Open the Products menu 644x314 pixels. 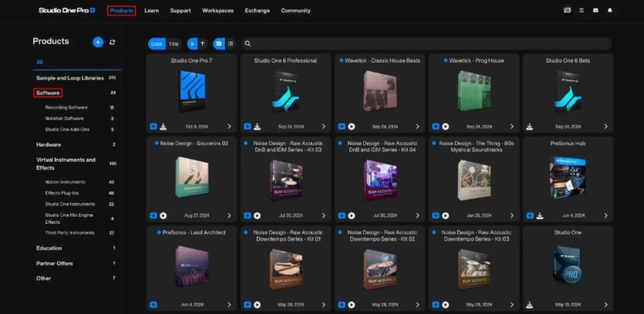tap(122, 10)
